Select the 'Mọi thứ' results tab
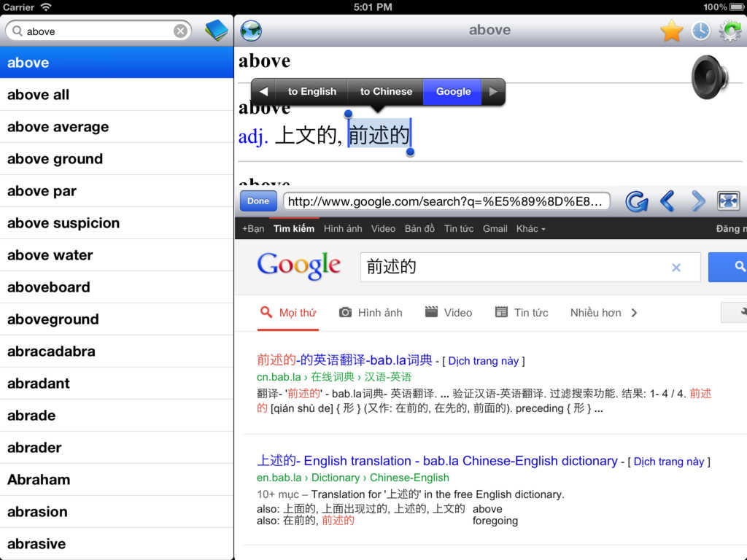Viewport: 747px width, 560px height. pyautogui.click(x=287, y=313)
